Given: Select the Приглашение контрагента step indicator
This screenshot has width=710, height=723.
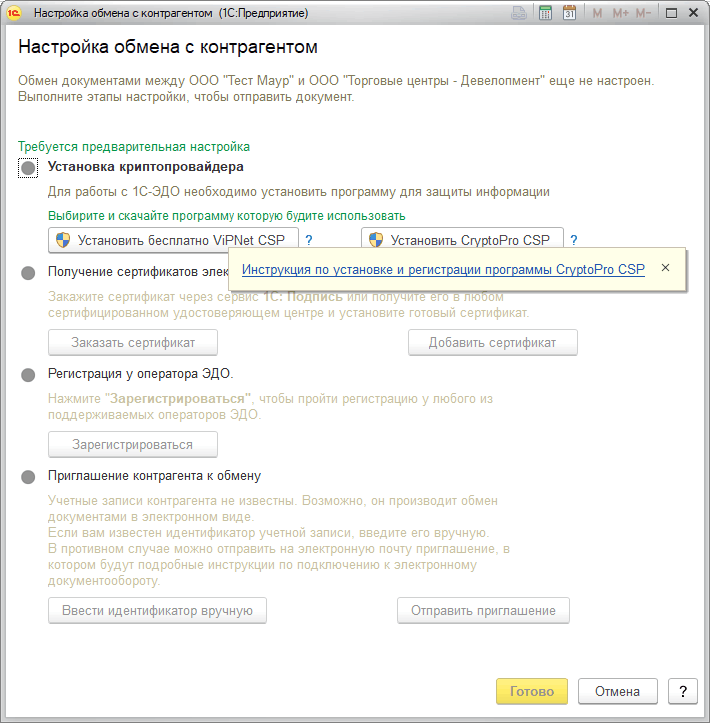Looking at the screenshot, I should (x=28, y=477).
